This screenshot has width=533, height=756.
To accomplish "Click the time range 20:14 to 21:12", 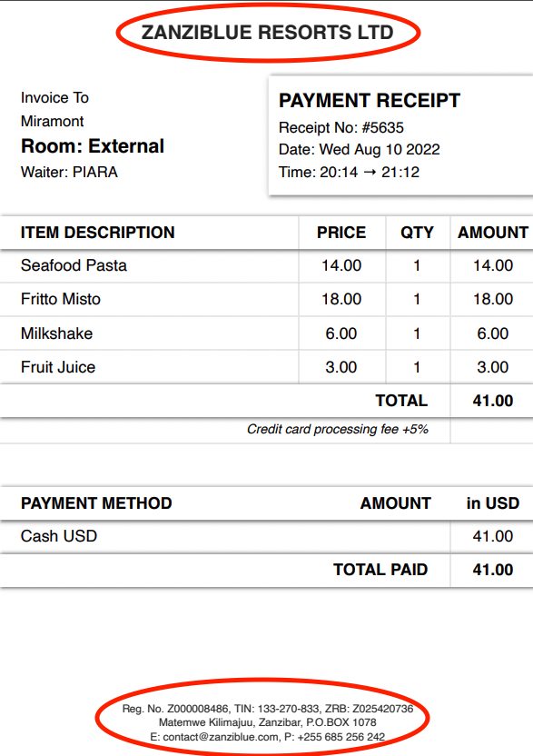I will click(370, 172).
